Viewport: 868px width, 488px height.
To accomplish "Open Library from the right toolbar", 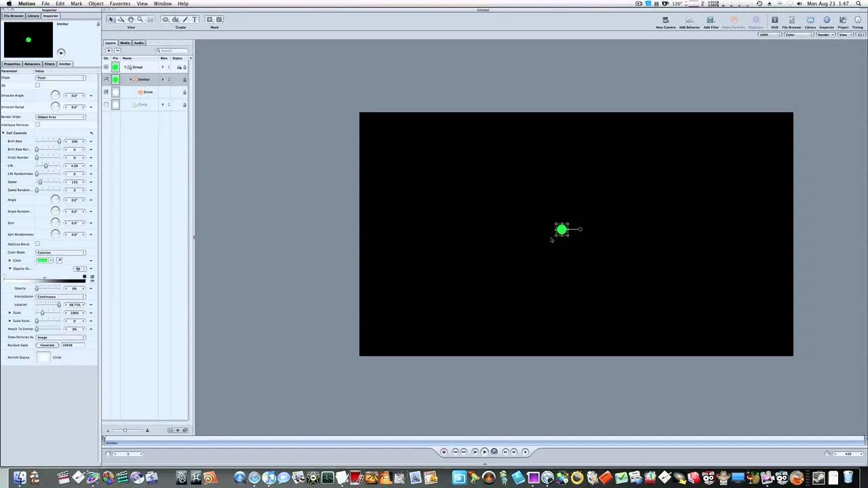I will pyautogui.click(x=810, y=22).
